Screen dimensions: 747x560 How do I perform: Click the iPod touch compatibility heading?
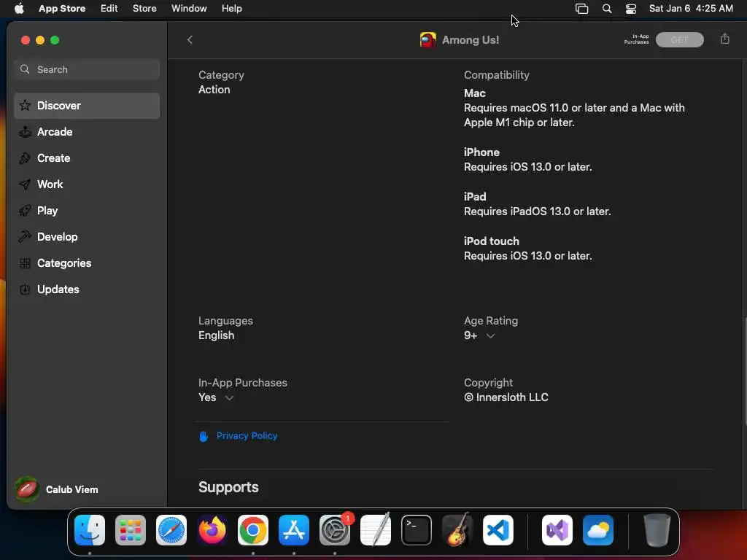click(492, 241)
